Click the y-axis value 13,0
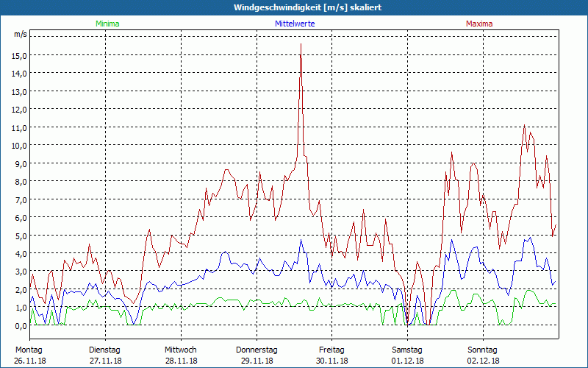 point(19,91)
